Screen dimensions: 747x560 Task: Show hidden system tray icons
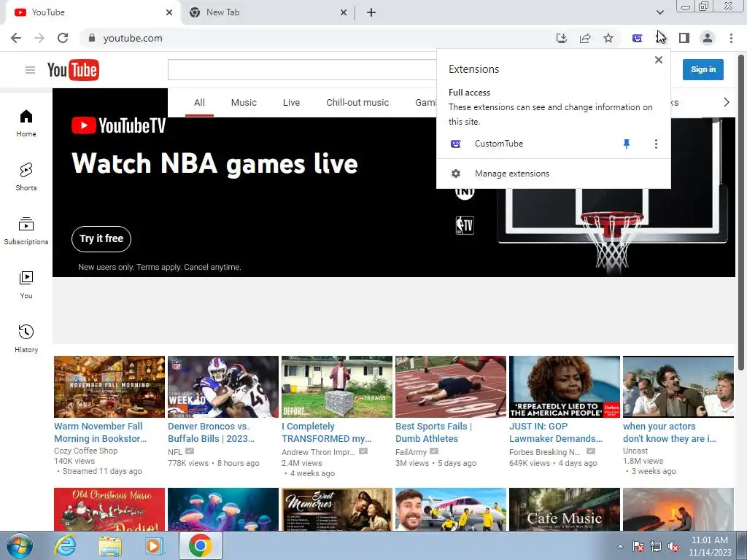[x=620, y=546]
